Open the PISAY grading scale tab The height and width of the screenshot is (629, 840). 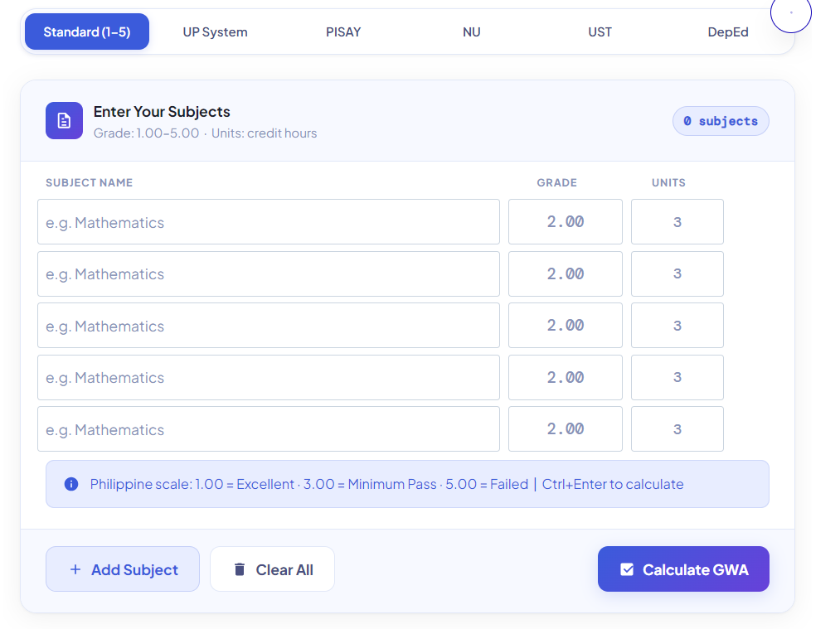point(342,31)
